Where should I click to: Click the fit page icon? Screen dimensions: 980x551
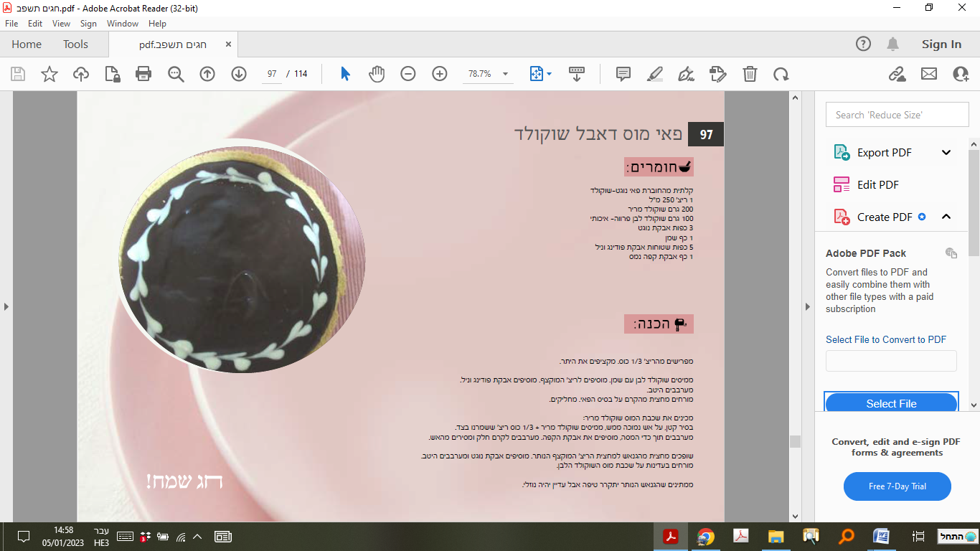[x=536, y=74]
